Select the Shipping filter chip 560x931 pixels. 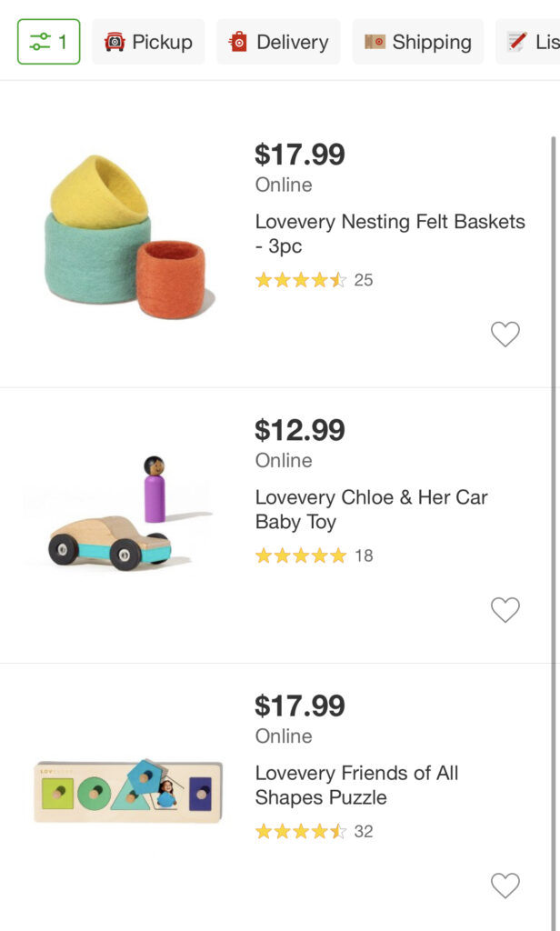tap(418, 42)
